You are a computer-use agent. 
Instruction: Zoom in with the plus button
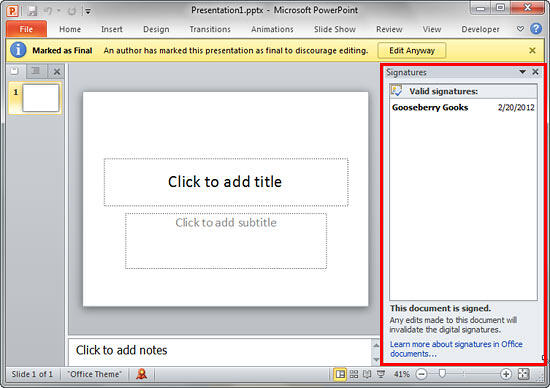[505, 374]
